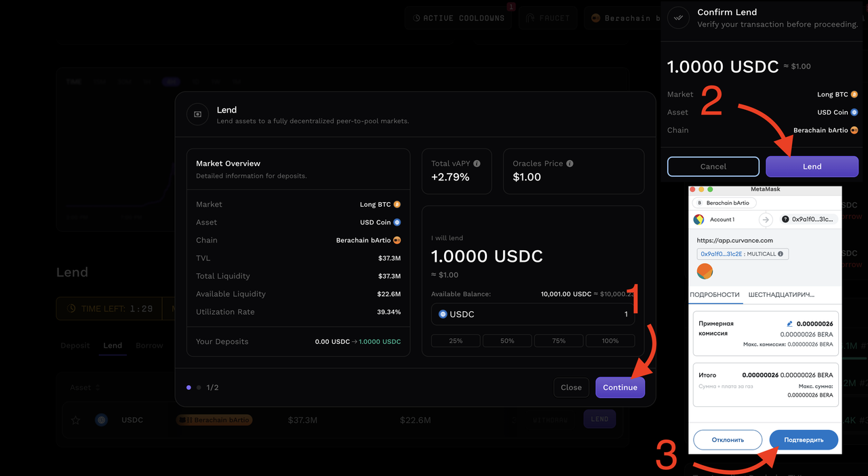Click Continue in the Lend dialog
868x476 pixels.
620,387
